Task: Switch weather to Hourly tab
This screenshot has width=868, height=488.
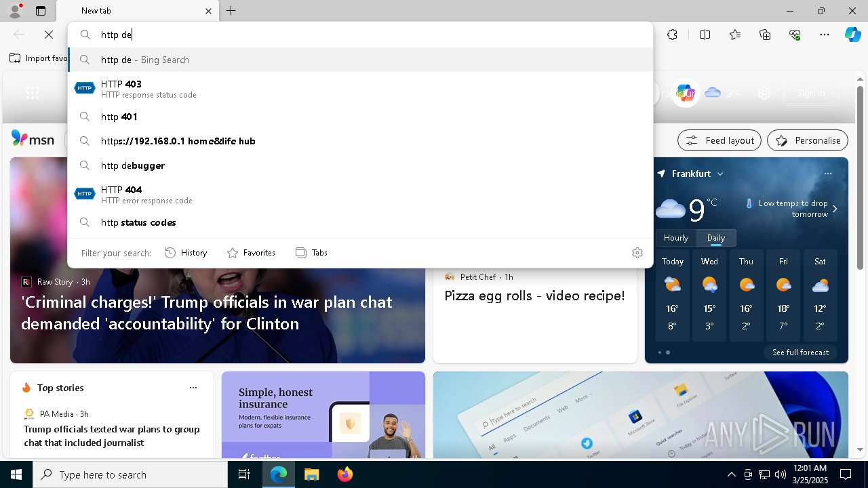Action: click(676, 238)
